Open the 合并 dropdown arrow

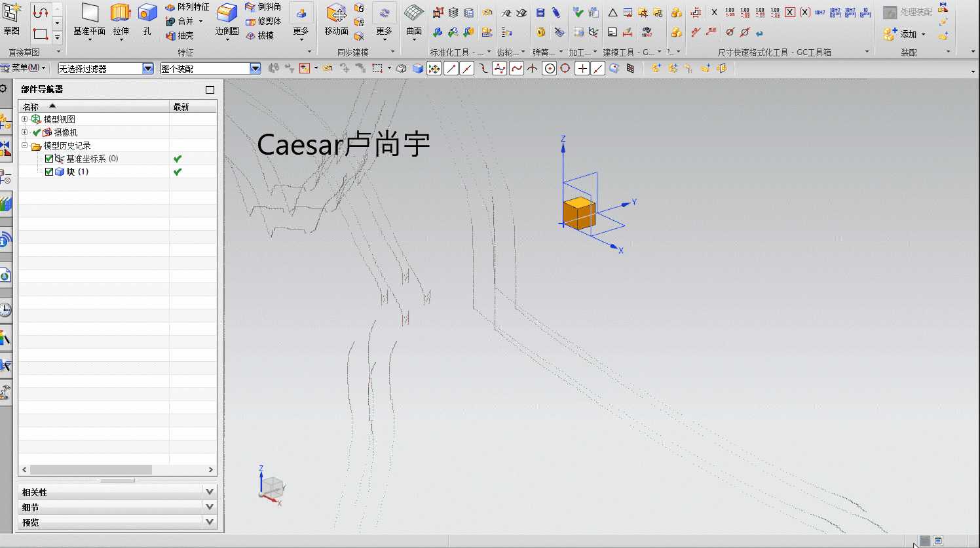200,21
